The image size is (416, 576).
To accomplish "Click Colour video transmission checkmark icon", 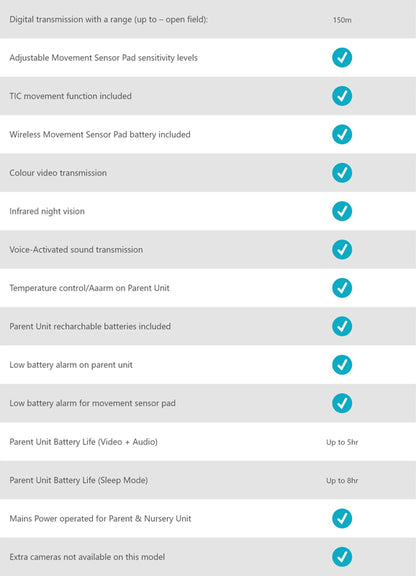I will point(342,173).
